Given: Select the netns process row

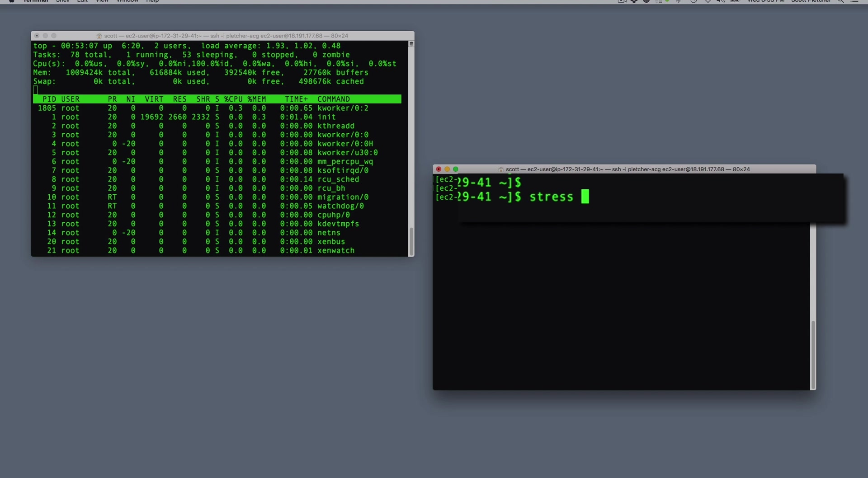Looking at the screenshot, I should (x=217, y=233).
